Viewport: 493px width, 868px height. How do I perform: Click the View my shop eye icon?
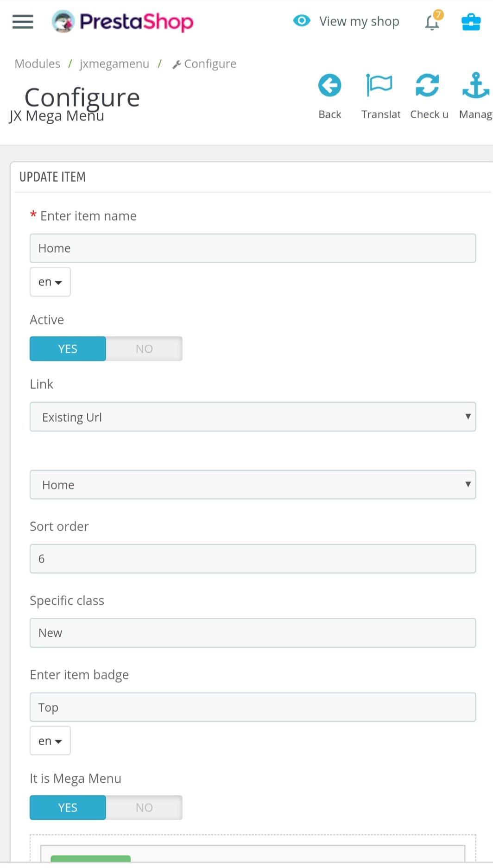coord(302,21)
